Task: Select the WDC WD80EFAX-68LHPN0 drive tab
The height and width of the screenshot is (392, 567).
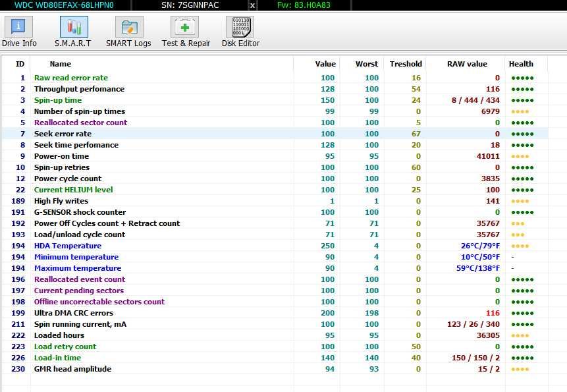Action: coord(64,5)
